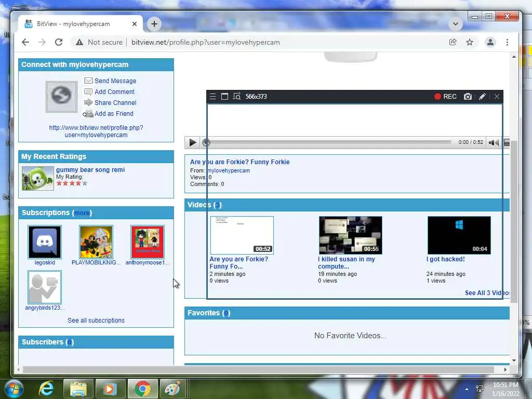Open legoskid subscription avatar
532x399 pixels.
pyautogui.click(x=45, y=242)
